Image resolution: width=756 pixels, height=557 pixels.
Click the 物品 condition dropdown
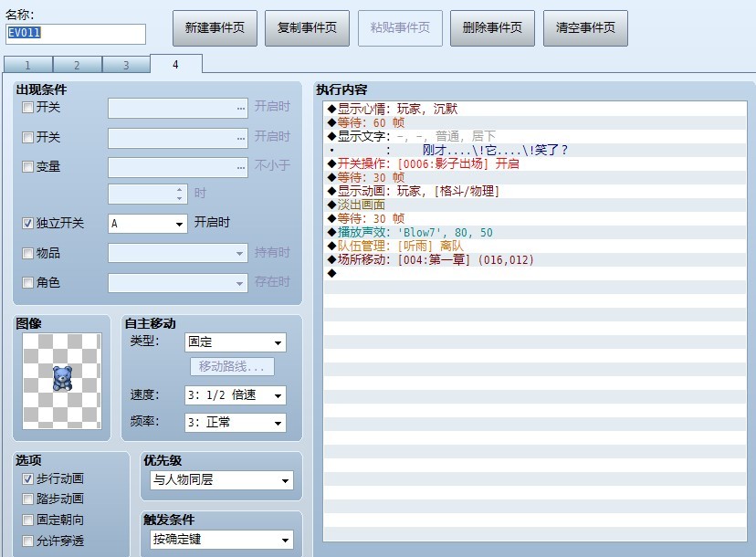[178, 253]
